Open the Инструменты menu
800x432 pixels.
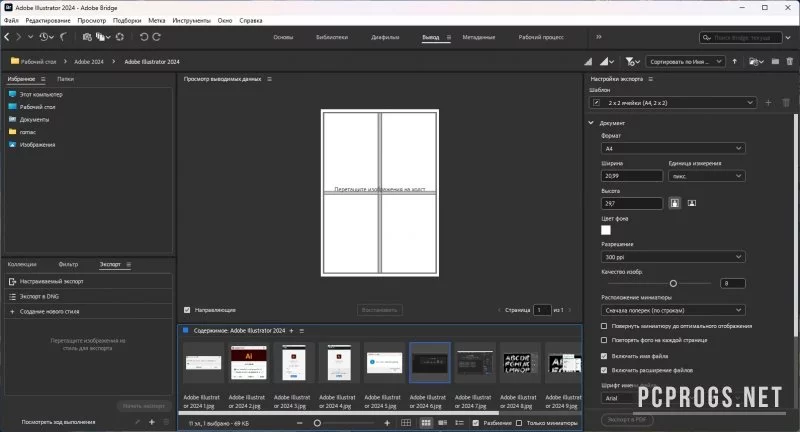(x=191, y=20)
